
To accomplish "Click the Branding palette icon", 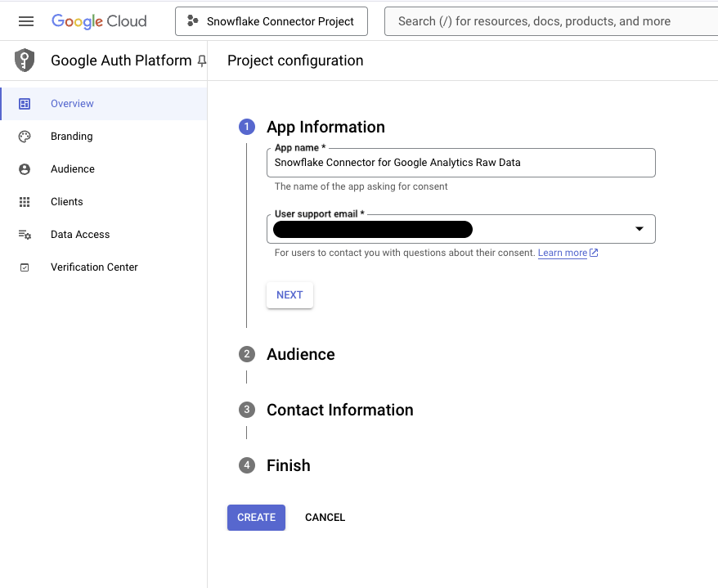I will [25, 137].
